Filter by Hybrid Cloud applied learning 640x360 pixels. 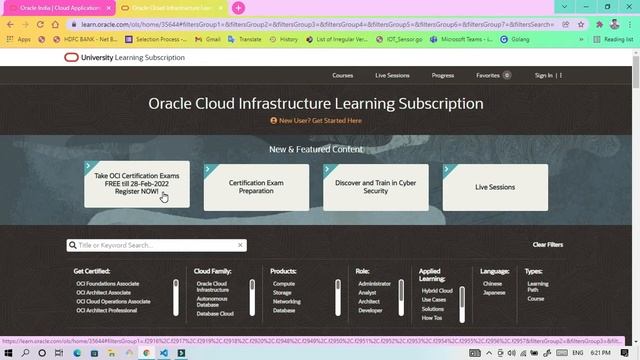(437, 291)
